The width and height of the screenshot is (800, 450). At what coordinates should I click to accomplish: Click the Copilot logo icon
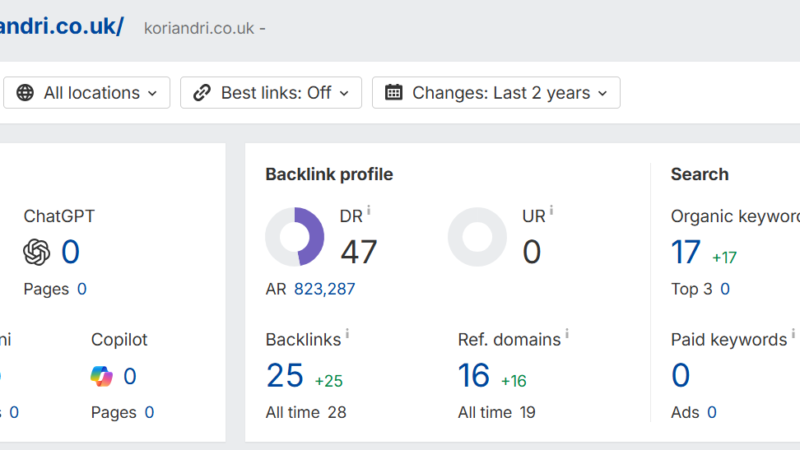pos(102,376)
